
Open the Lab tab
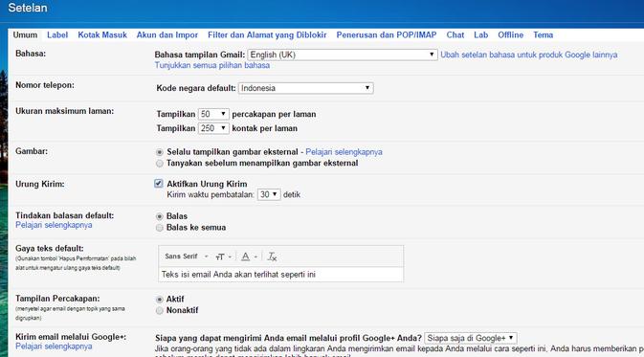click(481, 34)
